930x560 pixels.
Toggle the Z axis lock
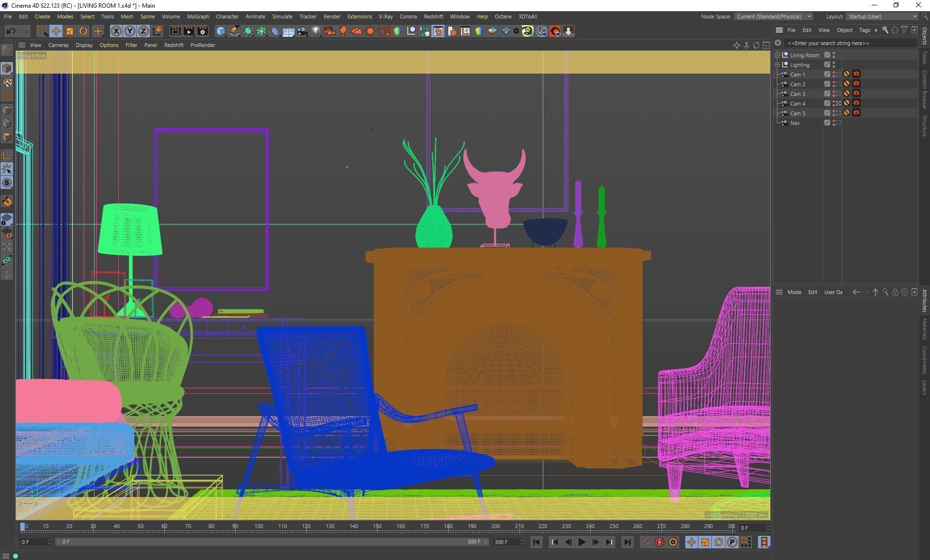click(x=143, y=31)
